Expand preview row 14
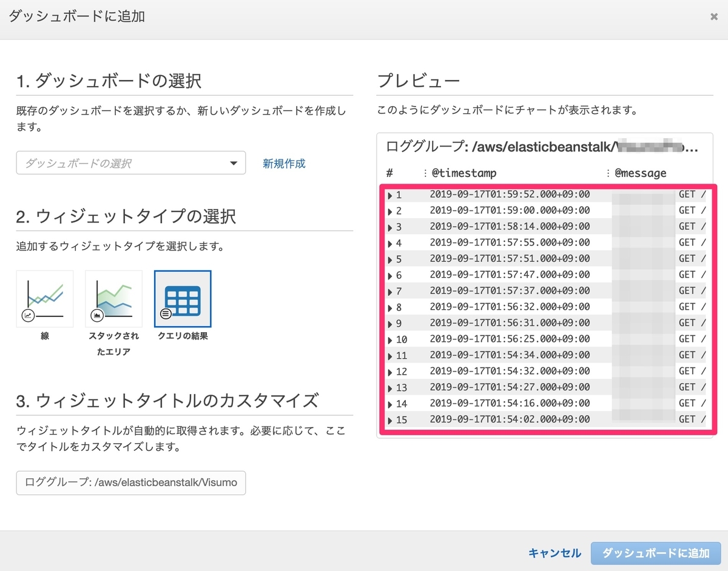This screenshot has height=571, width=728. coord(390,404)
